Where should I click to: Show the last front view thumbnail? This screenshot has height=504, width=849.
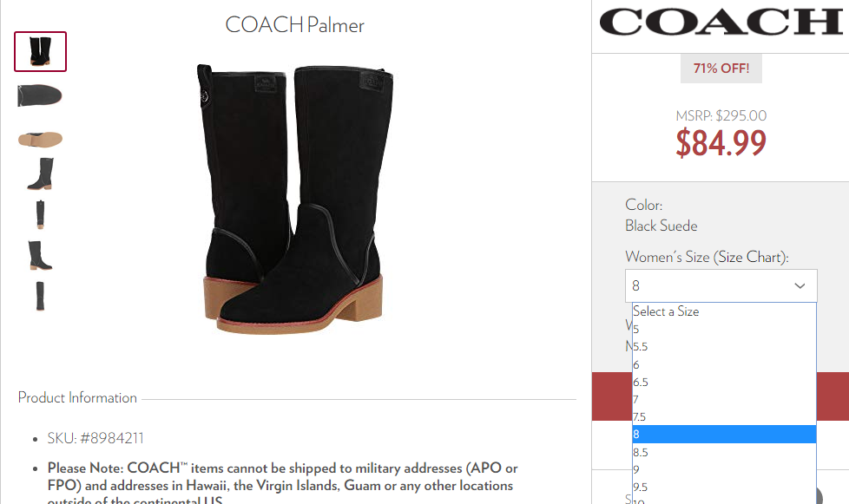pos(40,296)
